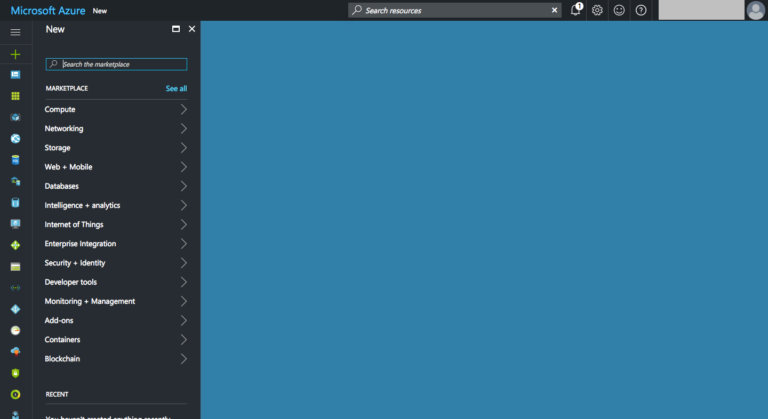This screenshot has width=768, height=419.
Task: Expand the Compute category chevron
Action: [184, 109]
